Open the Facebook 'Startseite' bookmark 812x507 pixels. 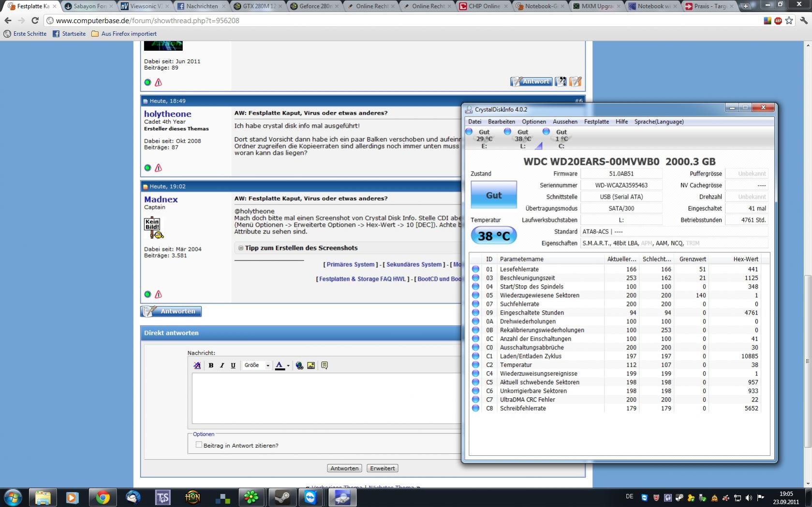pos(69,34)
